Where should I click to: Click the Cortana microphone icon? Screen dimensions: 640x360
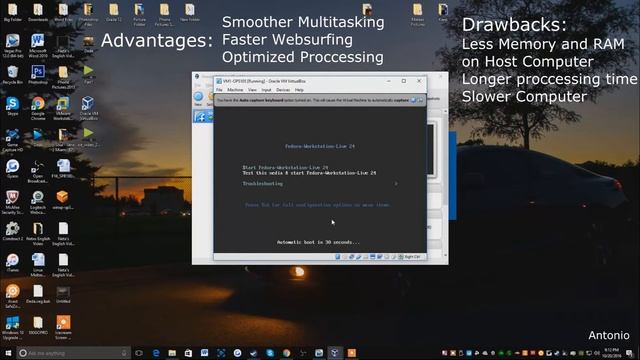124,353
